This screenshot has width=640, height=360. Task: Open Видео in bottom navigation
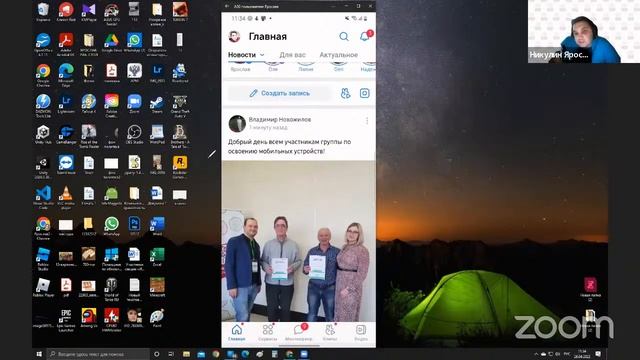(361, 333)
